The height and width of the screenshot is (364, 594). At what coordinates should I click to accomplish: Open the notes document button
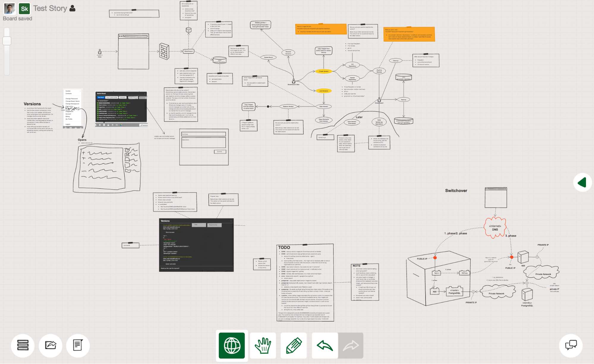78,345
